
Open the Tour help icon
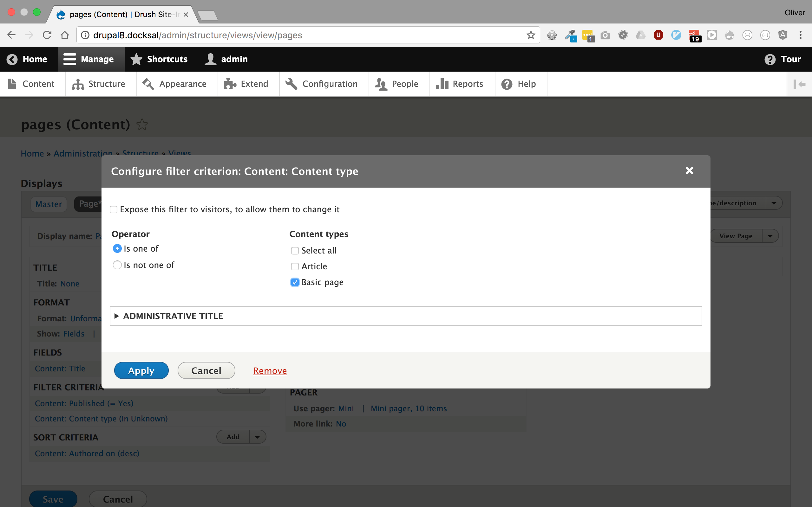770,59
